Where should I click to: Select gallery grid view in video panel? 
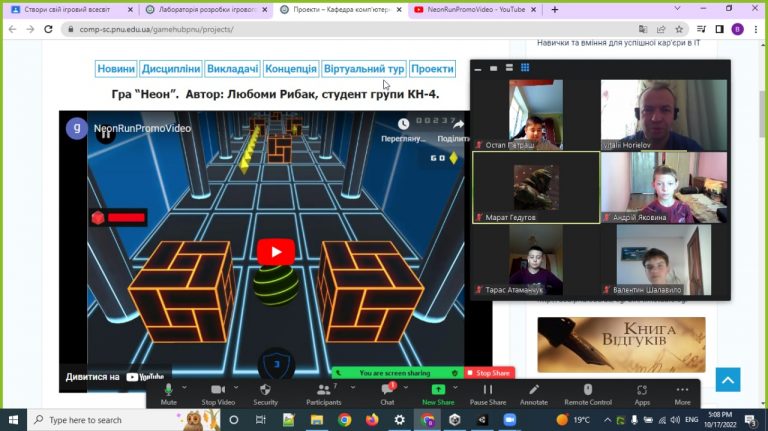point(525,68)
